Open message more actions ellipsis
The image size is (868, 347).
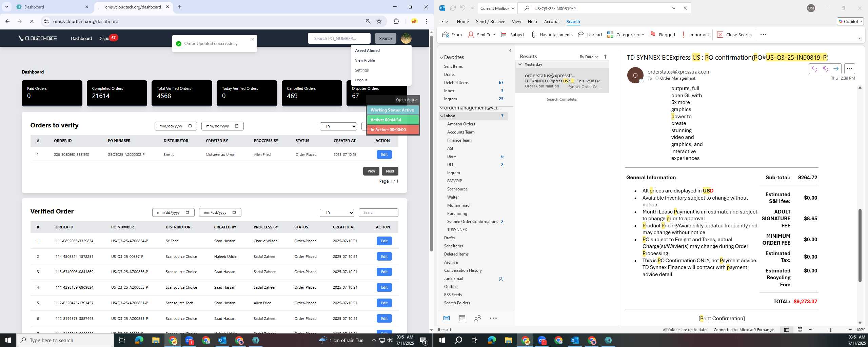click(849, 69)
